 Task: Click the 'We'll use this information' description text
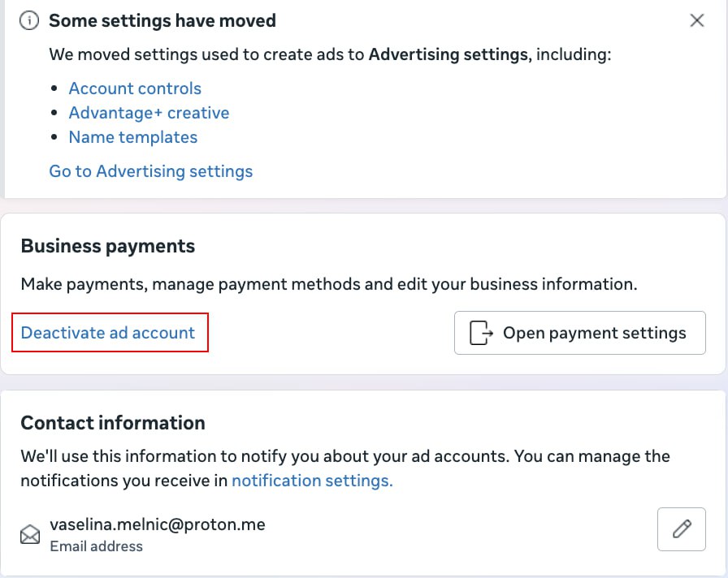point(345,468)
